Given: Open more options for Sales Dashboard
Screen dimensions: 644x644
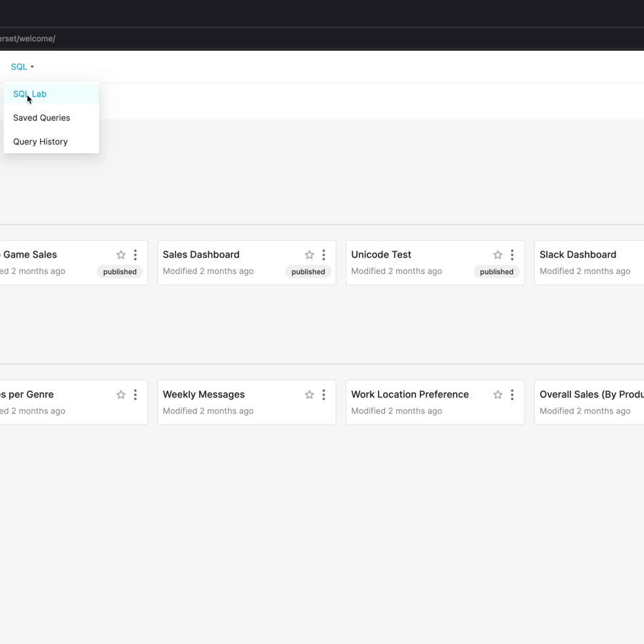Looking at the screenshot, I should pos(323,255).
